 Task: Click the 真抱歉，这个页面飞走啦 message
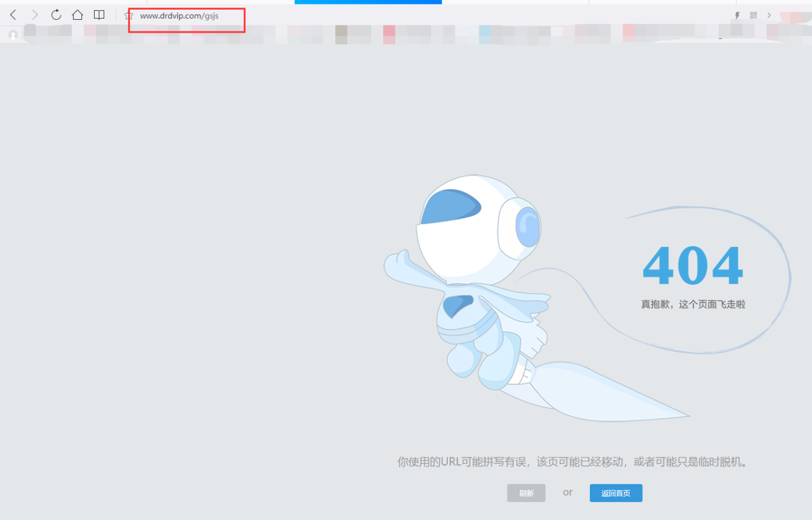[693, 304]
